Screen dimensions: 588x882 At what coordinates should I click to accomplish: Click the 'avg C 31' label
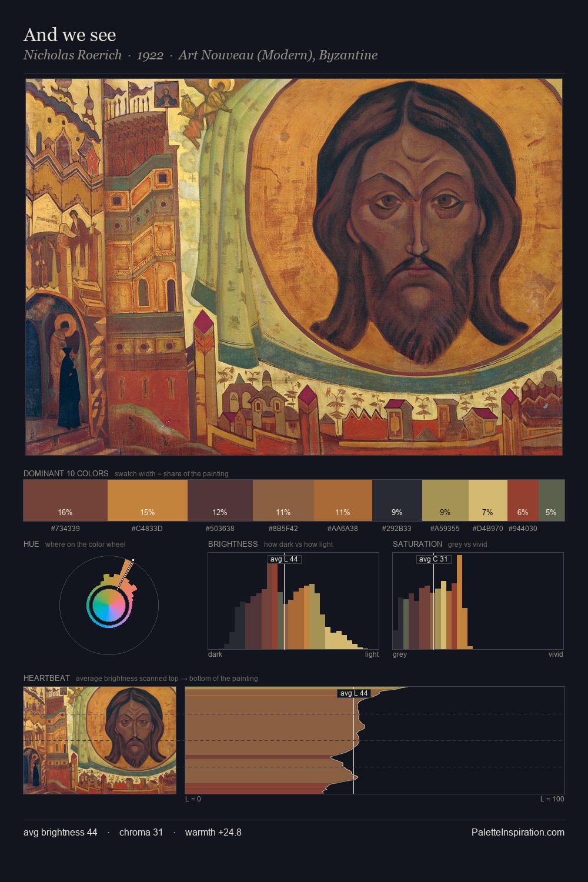coord(433,559)
